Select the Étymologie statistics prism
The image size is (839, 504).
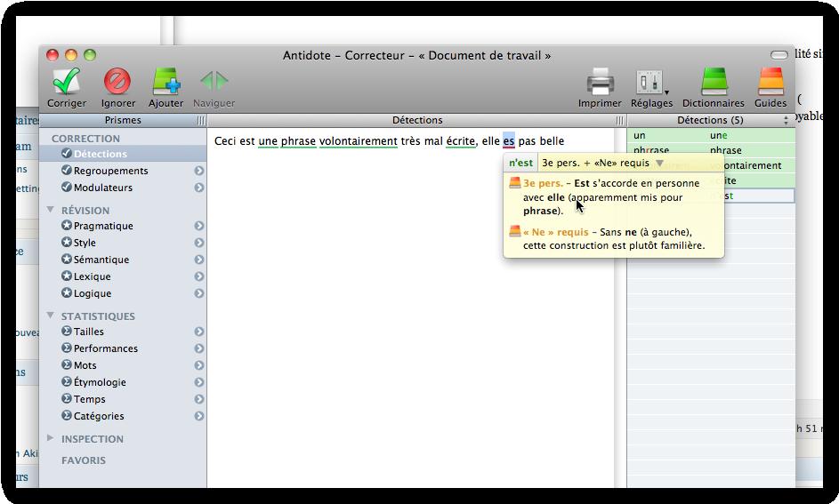[x=100, y=382]
